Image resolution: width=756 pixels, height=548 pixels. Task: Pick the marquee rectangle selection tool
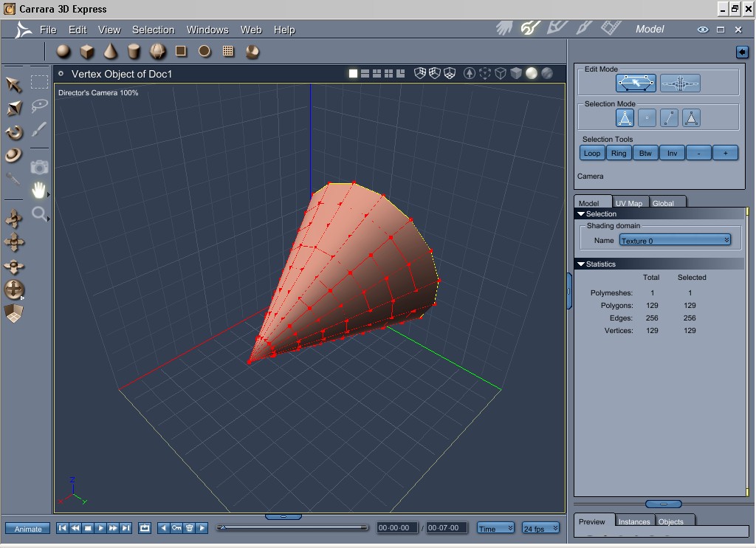[39, 82]
